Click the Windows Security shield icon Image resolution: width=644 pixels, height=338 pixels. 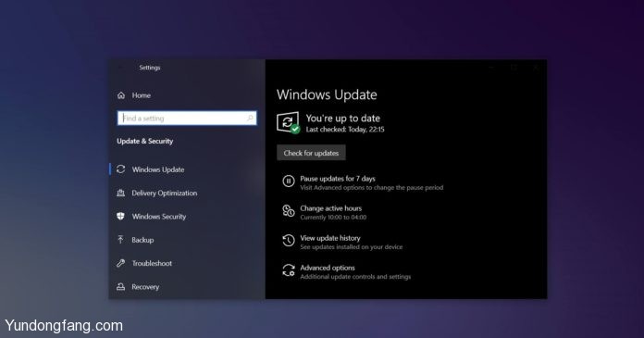(x=120, y=217)
